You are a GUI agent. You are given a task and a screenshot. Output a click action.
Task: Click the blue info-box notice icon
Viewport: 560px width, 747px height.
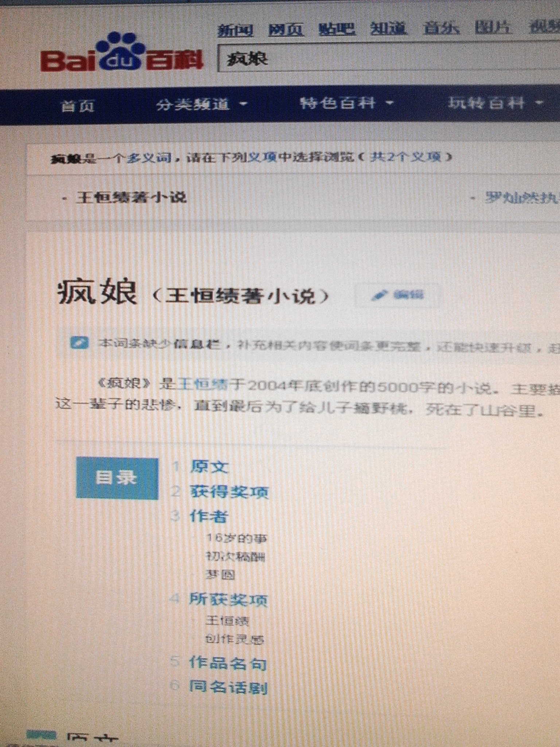(x=79, y=343)
